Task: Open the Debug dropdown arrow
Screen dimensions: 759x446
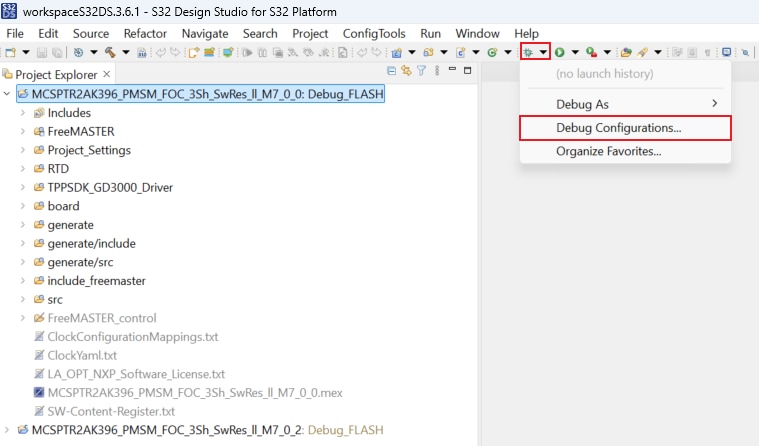Action: [x=543, y=52]
